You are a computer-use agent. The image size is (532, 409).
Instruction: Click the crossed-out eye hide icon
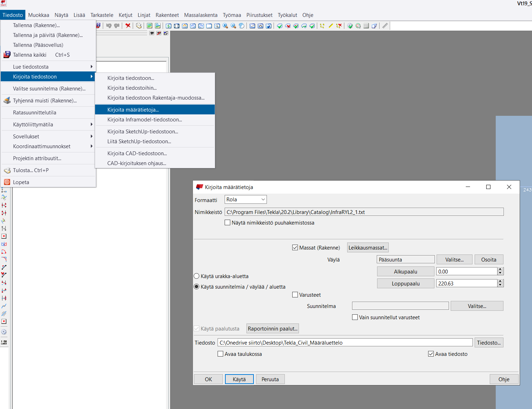[159, 33]
